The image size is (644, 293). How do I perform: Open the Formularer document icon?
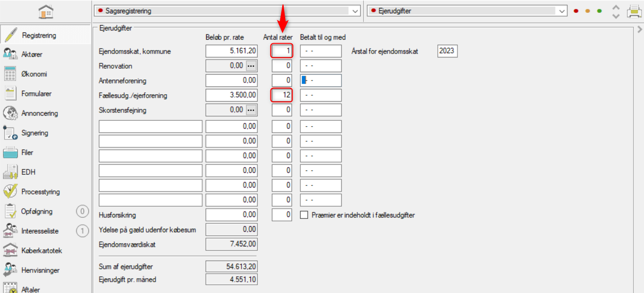(x=10, y=93)
